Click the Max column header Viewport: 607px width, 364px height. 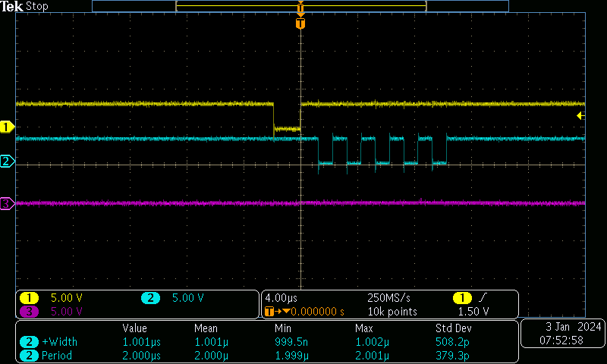point(364,328)
